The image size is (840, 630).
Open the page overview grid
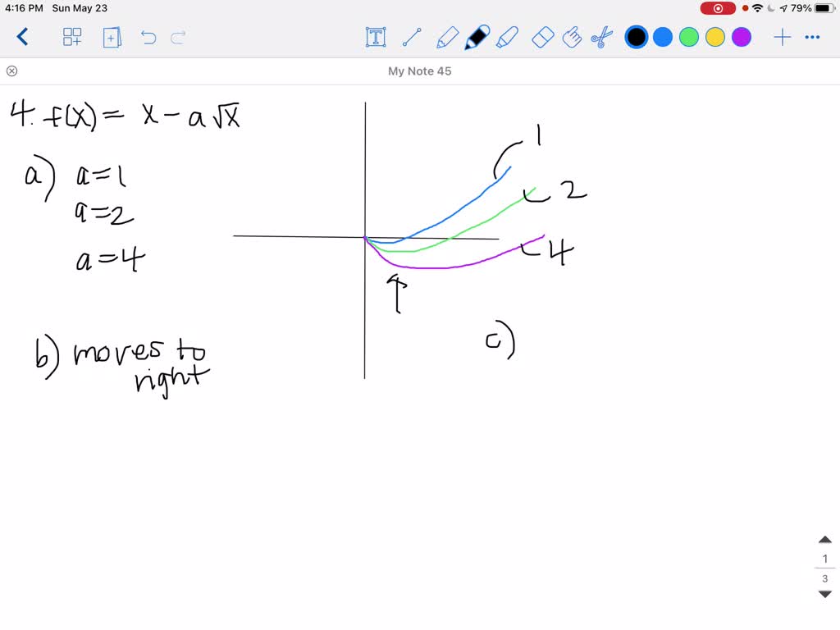click(72, 37)
